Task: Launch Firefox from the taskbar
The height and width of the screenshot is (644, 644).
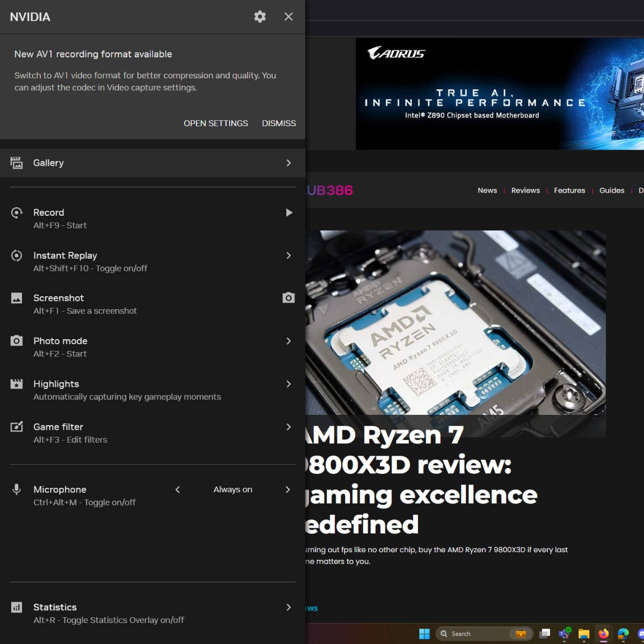Action: click(x=603, y=633)
